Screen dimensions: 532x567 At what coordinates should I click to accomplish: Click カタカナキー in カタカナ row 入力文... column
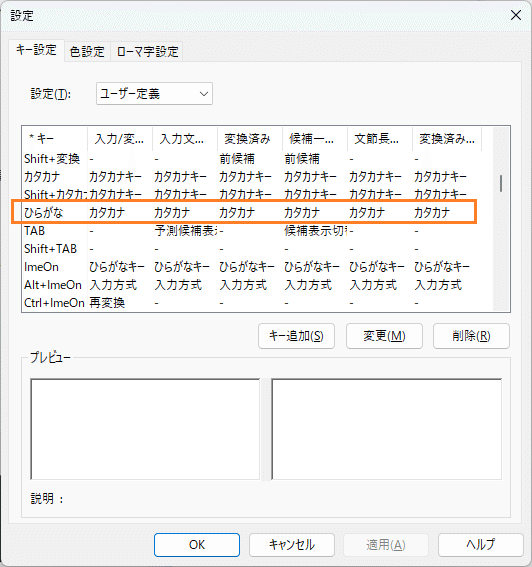[180, 177]
